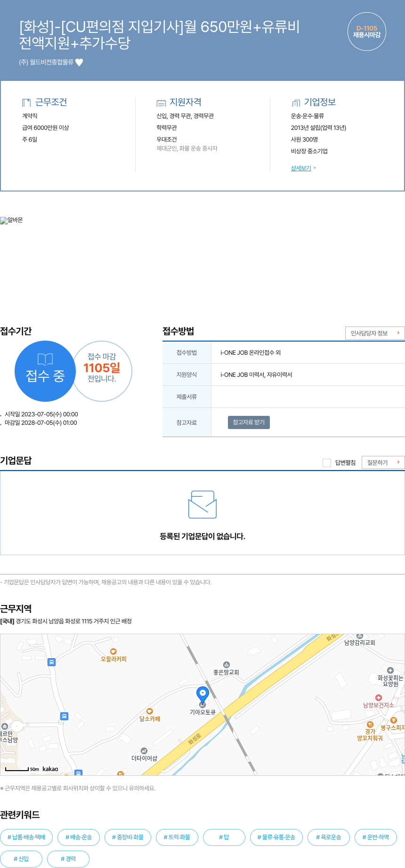
Task: Click the 화성꽃피는요양원 marker on map
Action: 390,670
